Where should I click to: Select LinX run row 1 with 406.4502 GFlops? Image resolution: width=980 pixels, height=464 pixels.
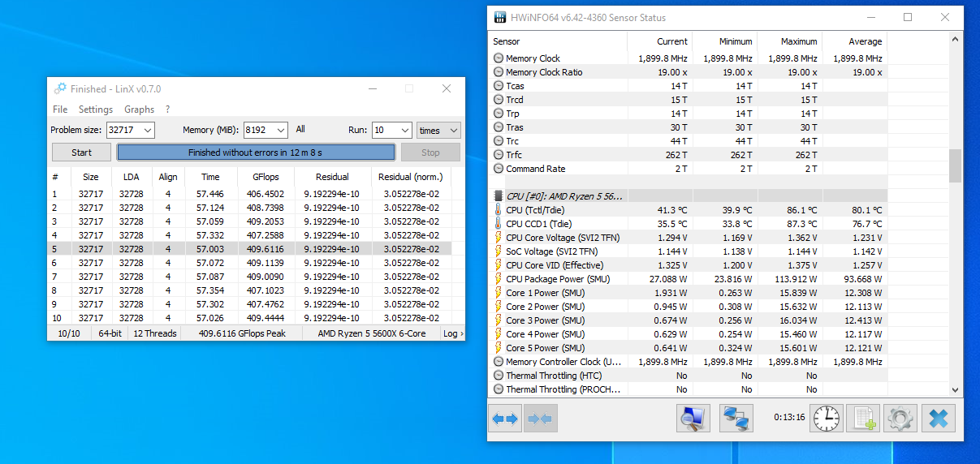pyautogui.click(x=250, y=194)
